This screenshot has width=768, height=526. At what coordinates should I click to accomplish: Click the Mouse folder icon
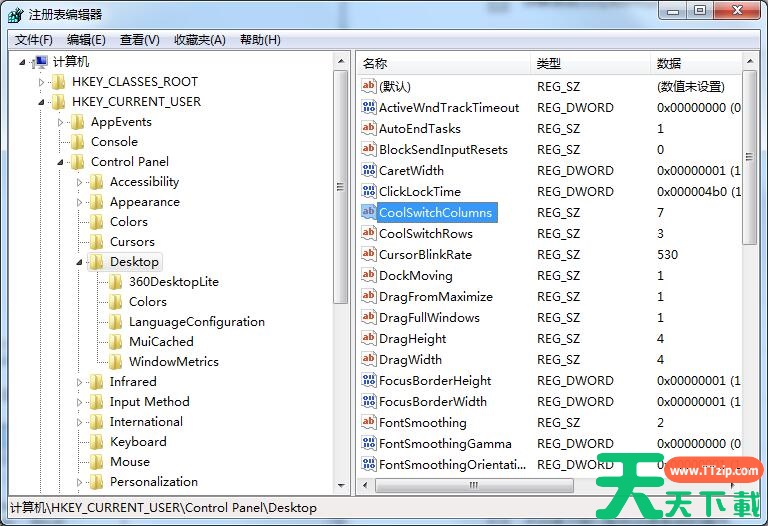coord(96,462)
